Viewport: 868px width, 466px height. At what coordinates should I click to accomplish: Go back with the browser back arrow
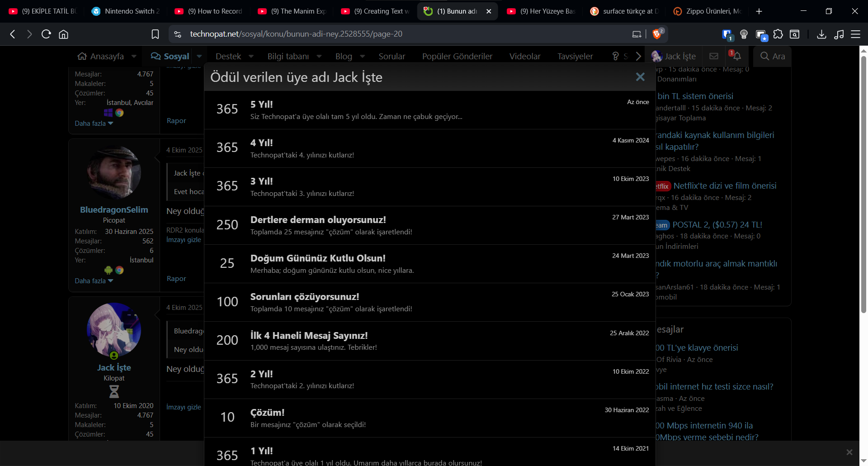(13, 34)
